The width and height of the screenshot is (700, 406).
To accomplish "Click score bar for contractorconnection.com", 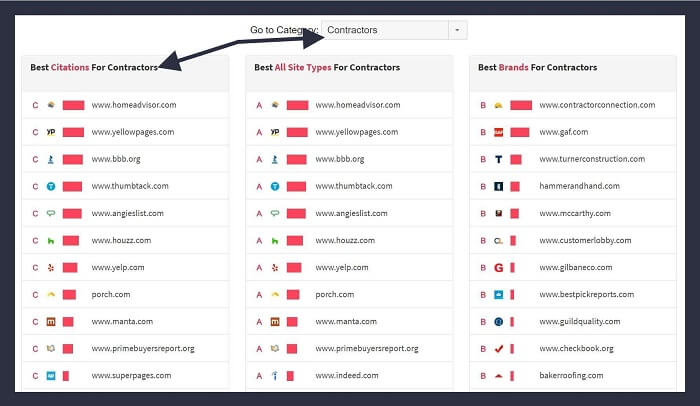I will click(x=521, y=105).
